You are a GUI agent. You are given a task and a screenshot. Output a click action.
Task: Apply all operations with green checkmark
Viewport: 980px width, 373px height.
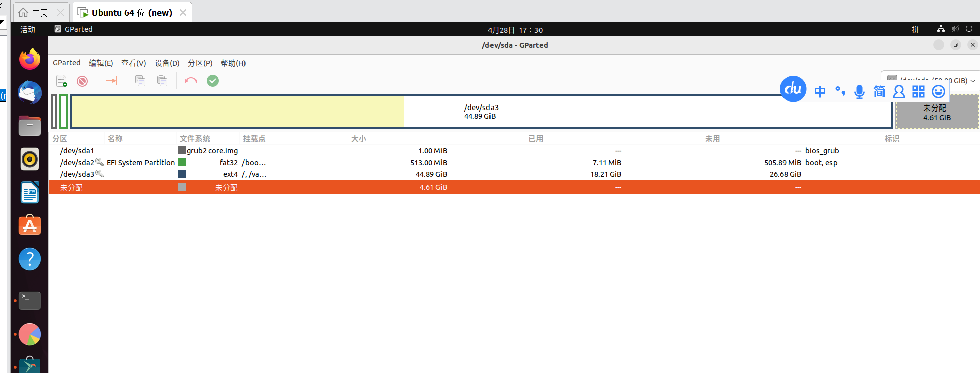click(x=213, y=81)
